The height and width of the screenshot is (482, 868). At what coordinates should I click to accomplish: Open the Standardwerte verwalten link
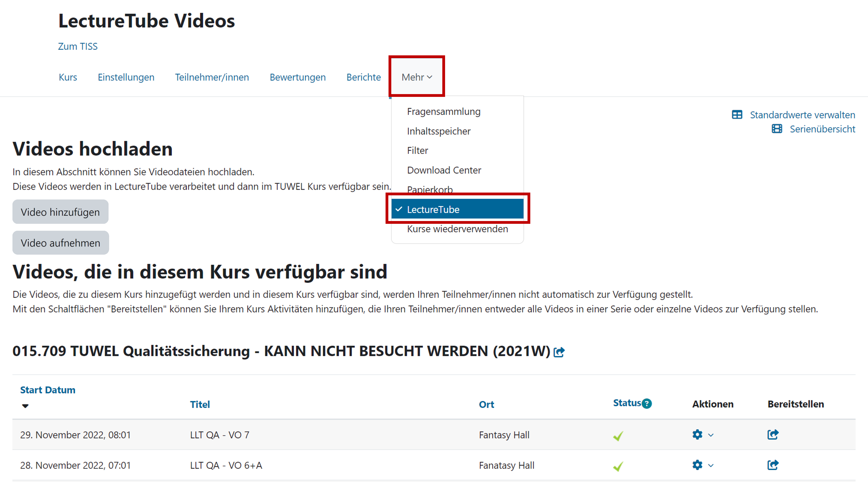tap(802, 115)
